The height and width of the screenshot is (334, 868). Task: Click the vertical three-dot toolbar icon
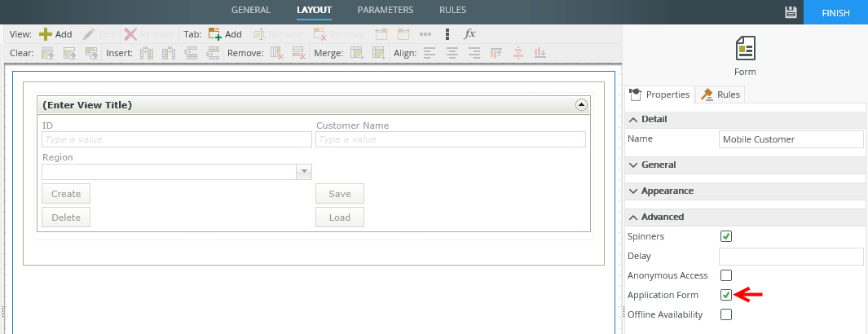447,34
